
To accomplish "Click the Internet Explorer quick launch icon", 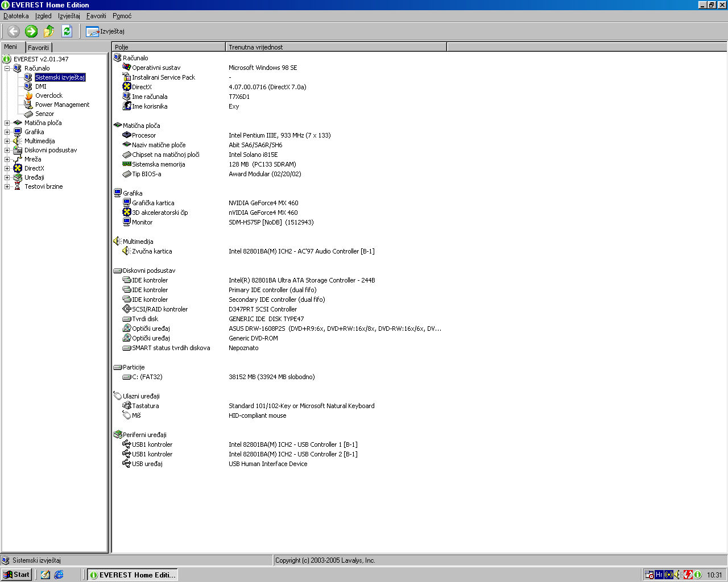I will (x=59, y=575).
